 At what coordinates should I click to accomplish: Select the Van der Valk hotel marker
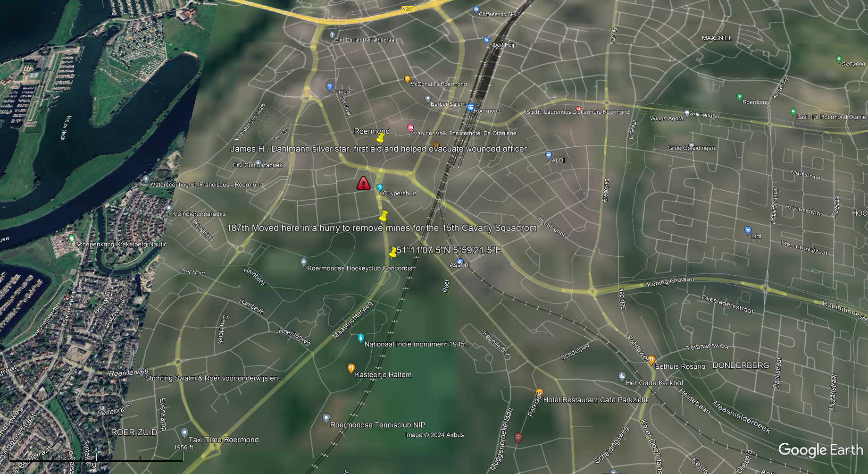tap(410, 128)
